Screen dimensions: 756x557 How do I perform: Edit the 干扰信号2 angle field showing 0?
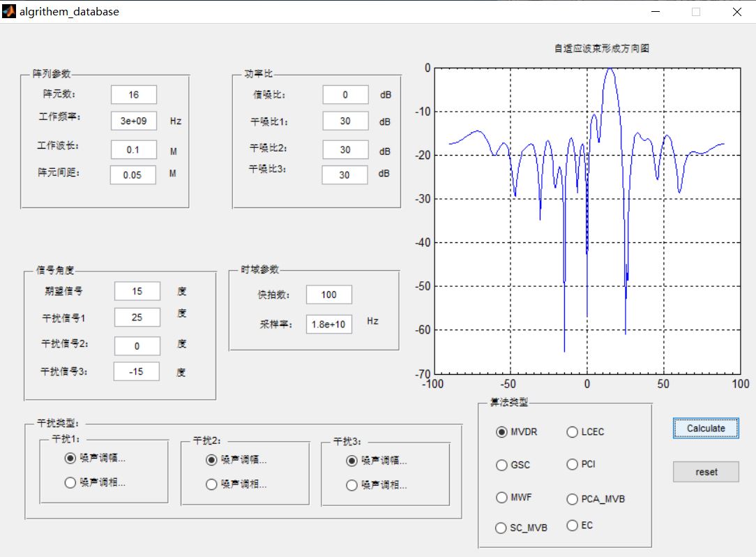click(137, 346)
